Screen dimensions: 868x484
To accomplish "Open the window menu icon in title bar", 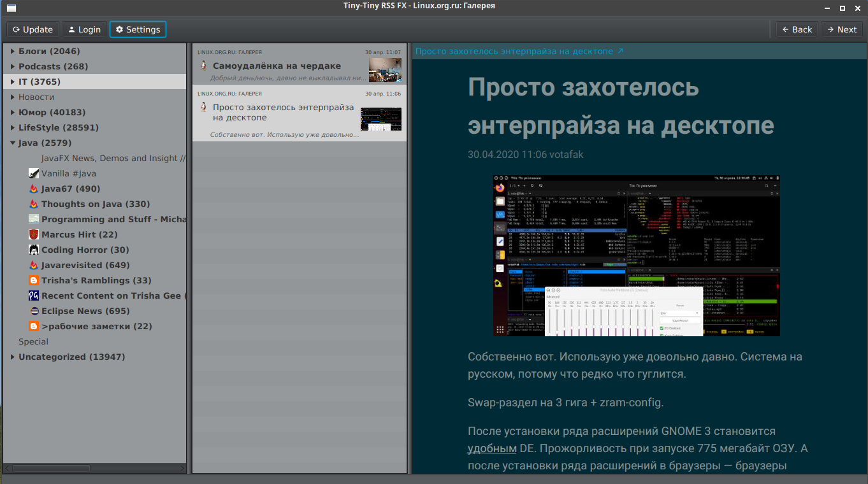I will [11, 8].
